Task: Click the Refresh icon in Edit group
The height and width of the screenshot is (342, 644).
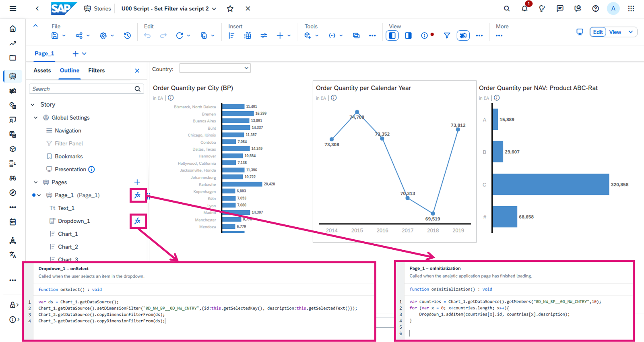Action: tap(180, 35)
